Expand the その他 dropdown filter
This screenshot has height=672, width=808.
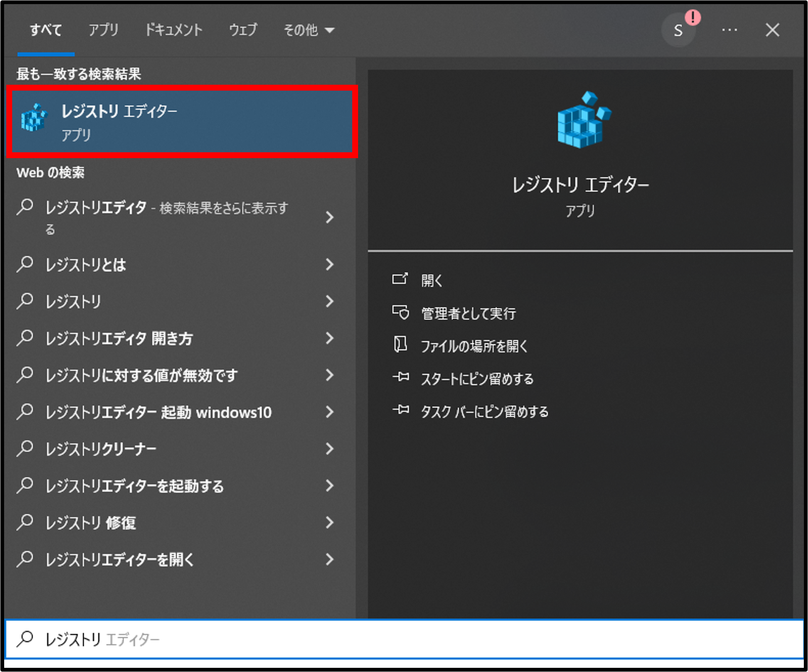click(x=309, y=30)
